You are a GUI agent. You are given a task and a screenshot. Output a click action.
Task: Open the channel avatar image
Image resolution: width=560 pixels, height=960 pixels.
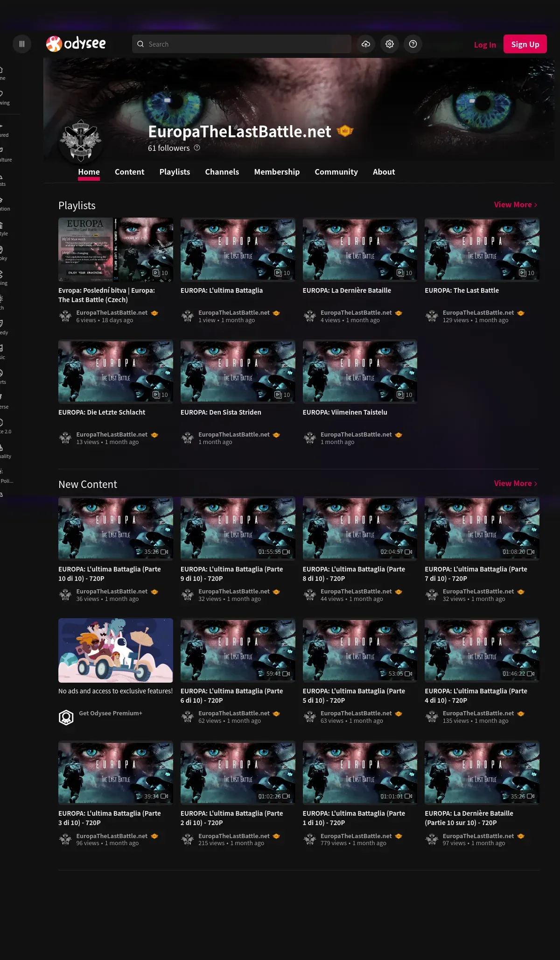click(81, 141)
